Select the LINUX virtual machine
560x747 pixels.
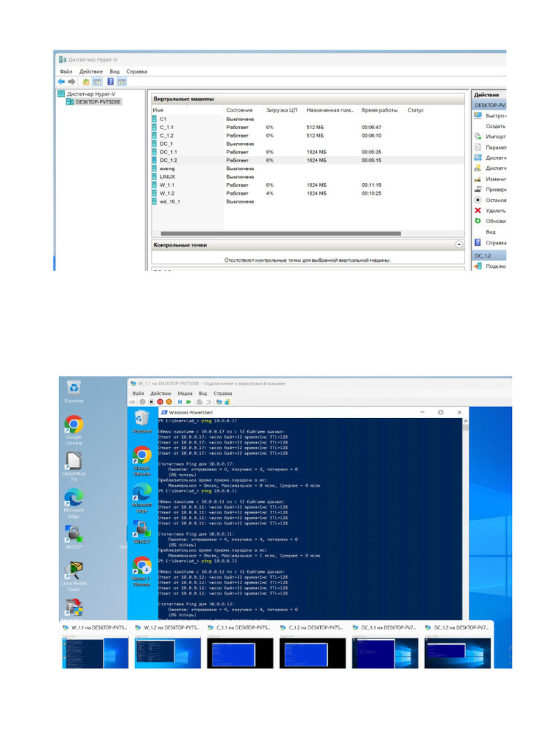point(308,177)
